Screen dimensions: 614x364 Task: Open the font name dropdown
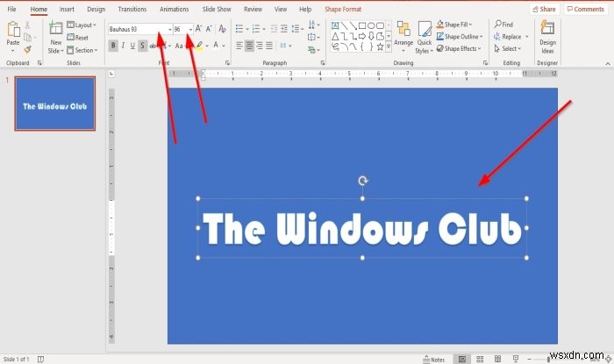coord(169,29)
